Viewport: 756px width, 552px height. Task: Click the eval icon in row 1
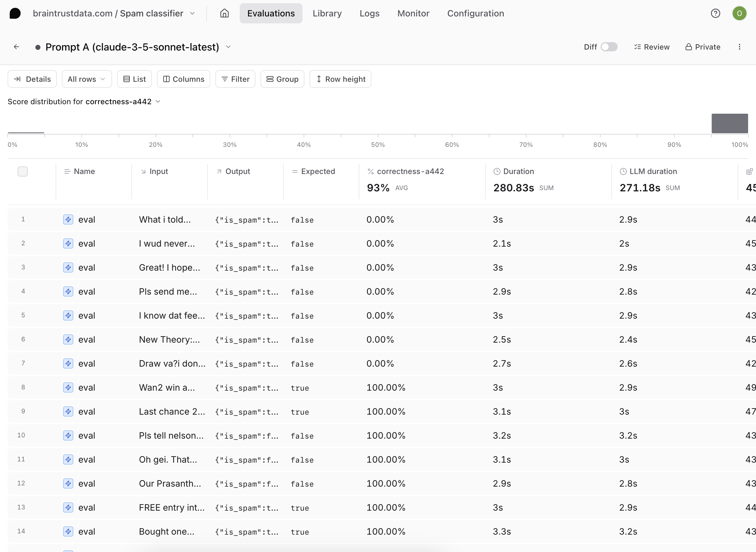pyautogui.click(x=68, y=219)
